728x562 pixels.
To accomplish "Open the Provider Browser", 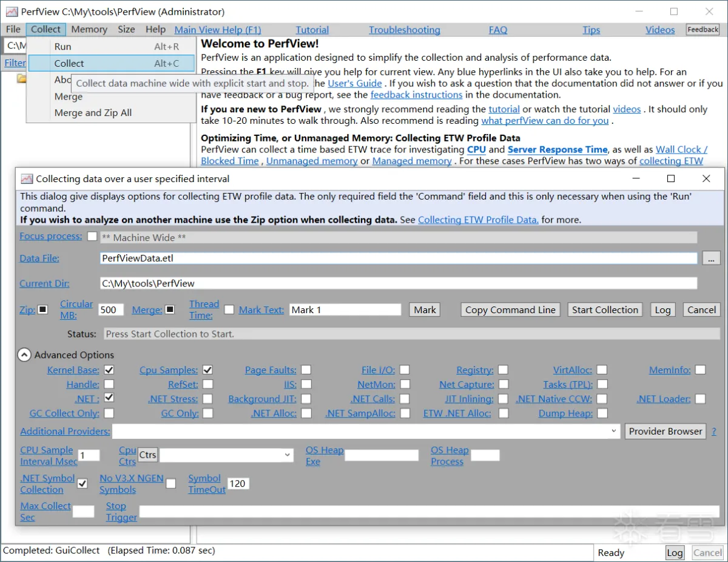I will click(x=666, y=432).
